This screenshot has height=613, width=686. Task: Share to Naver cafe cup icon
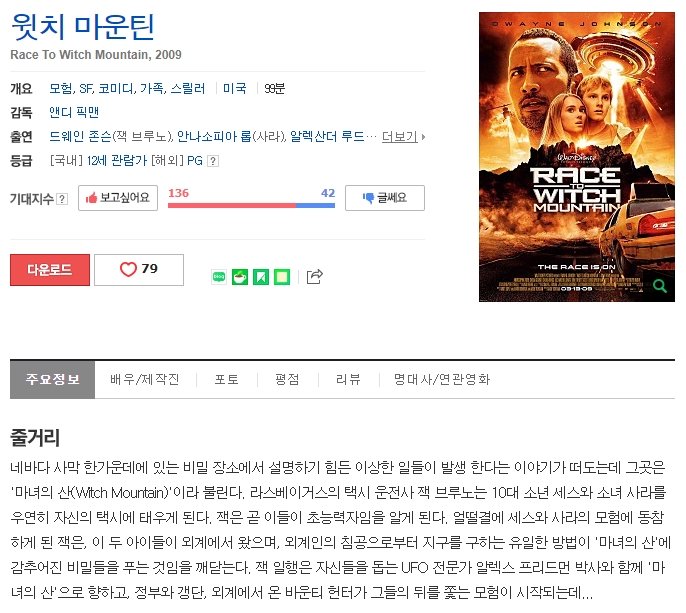pyautogui.click(x=240, y=277)
